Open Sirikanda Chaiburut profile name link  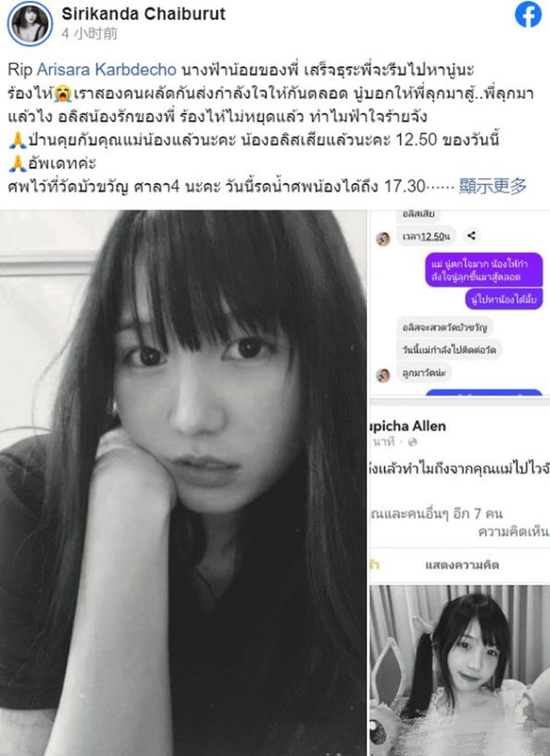point(144,14)
